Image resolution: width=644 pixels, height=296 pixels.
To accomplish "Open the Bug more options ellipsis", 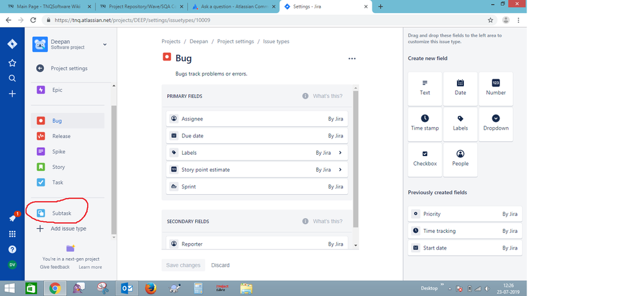I will click(352, 59).
